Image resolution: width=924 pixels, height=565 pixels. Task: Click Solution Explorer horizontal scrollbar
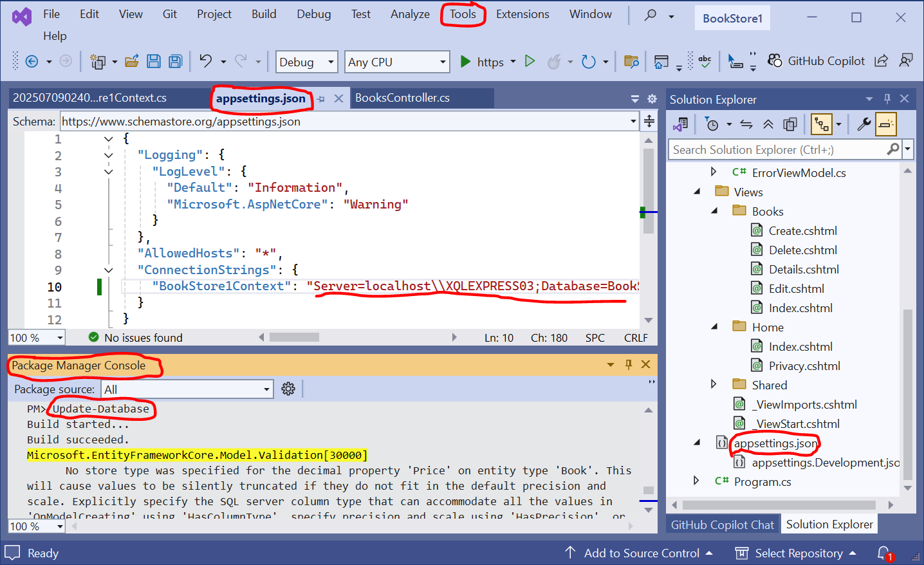[779, 505]
